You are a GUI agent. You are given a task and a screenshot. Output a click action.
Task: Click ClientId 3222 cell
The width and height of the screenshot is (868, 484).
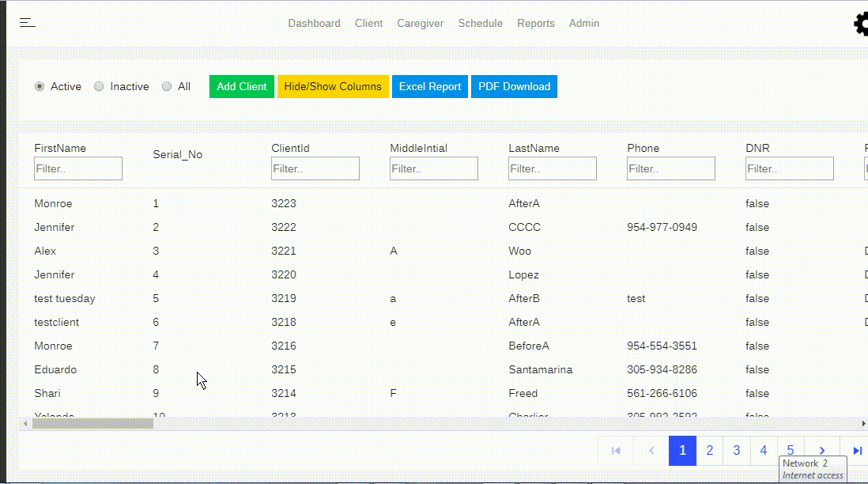pos(284,227)
